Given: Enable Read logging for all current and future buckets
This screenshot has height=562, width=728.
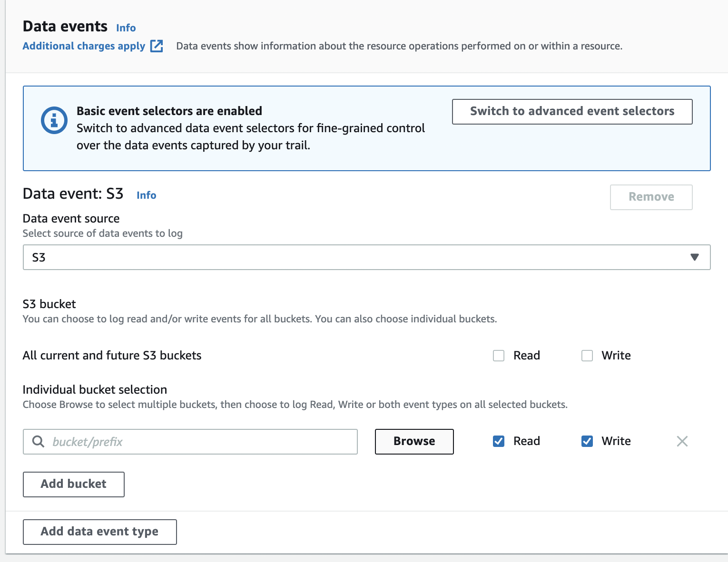Looking at the screenshot, I should (498, 355).
